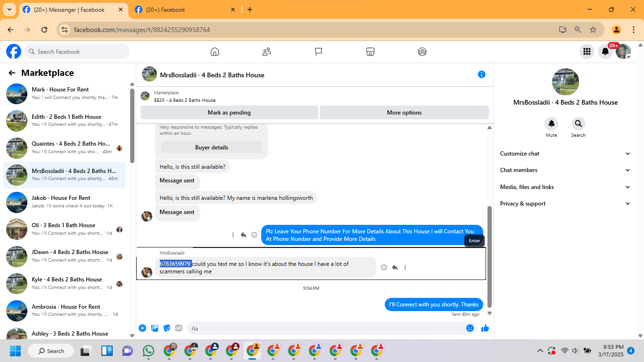This screenshot has width=644, height=362.
Task: Click the taskbar Search box
Action: (x=51, y=351)
